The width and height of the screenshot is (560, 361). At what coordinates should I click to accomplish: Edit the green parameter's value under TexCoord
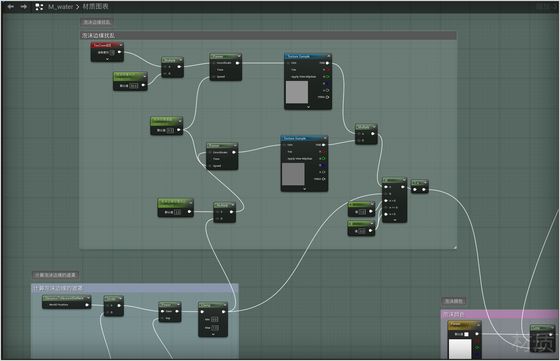click(x=134, y=86)
